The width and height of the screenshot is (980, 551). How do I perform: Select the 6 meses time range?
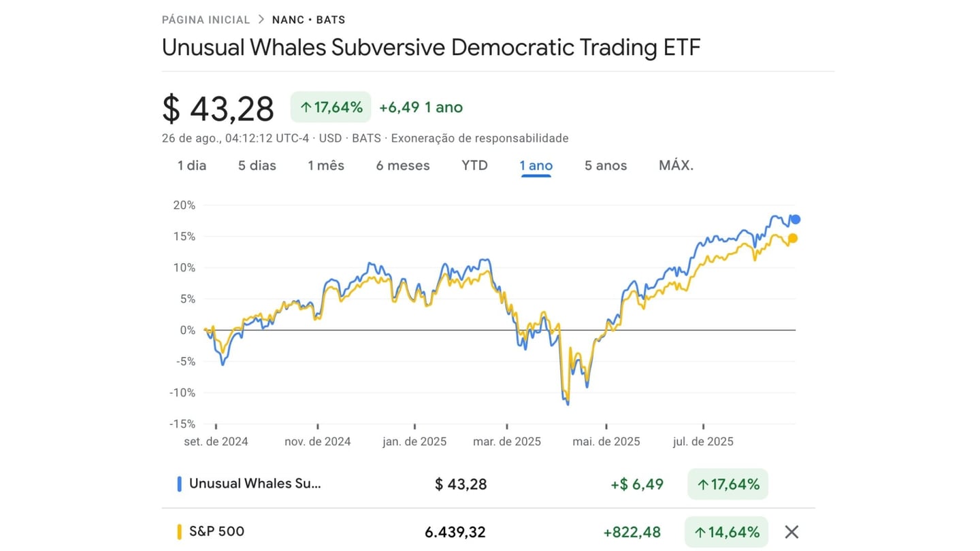(x=402, y=165)
